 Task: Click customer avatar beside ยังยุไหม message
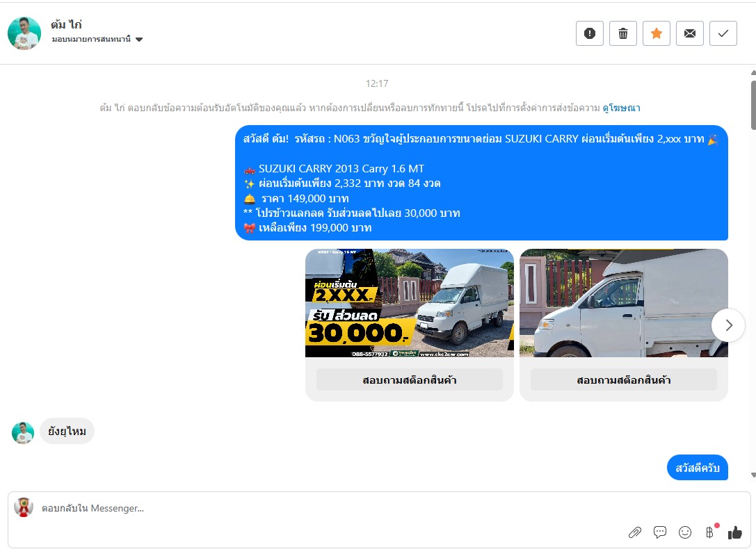23,433
